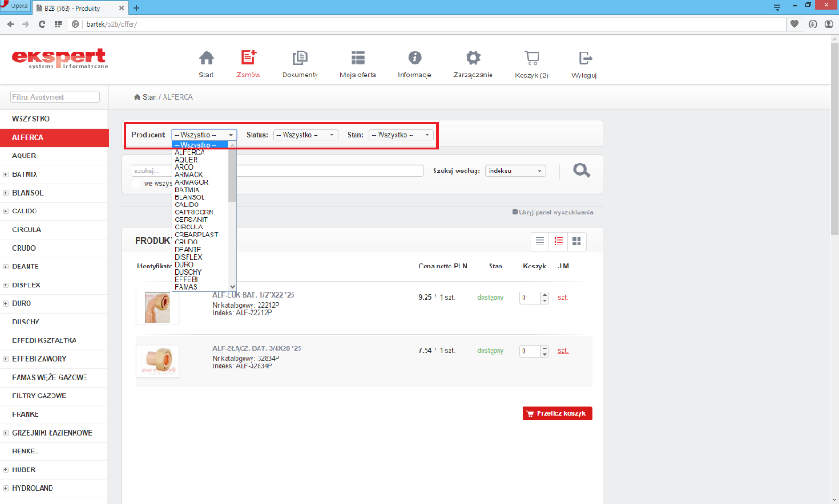This screenshot has height=504, width=839.
Task: Click Przelicz koszyk button
Action: [x=557, y=413]
